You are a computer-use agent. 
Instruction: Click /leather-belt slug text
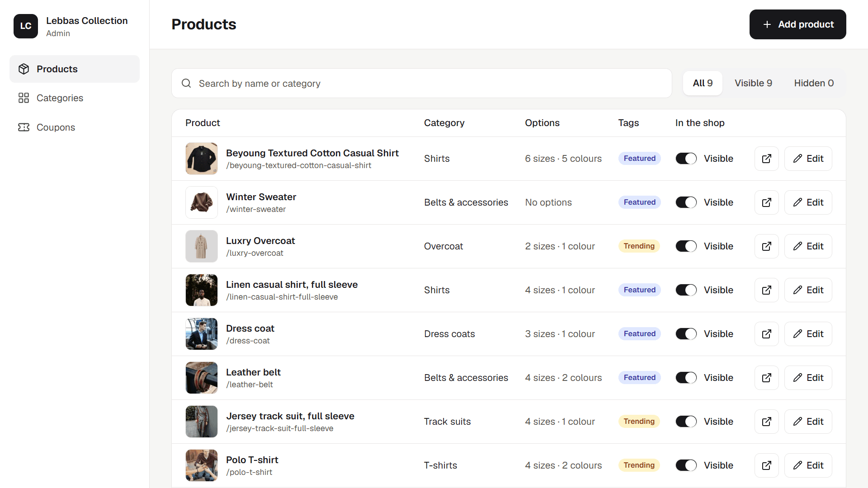tap(250, 385)
